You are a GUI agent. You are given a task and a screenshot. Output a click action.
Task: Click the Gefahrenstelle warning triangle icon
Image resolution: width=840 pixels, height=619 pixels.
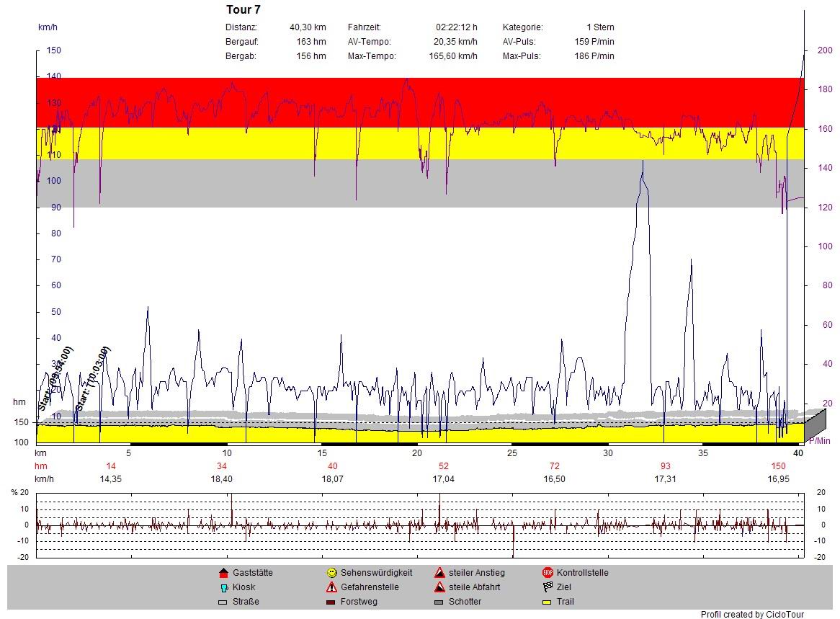[x=331, y=587]
